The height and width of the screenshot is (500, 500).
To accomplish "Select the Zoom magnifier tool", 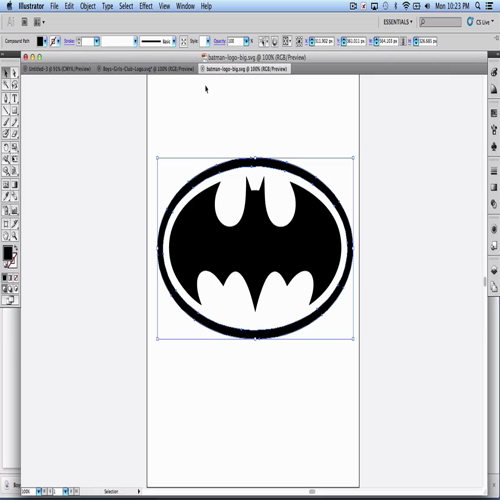I will coord(14,236).
